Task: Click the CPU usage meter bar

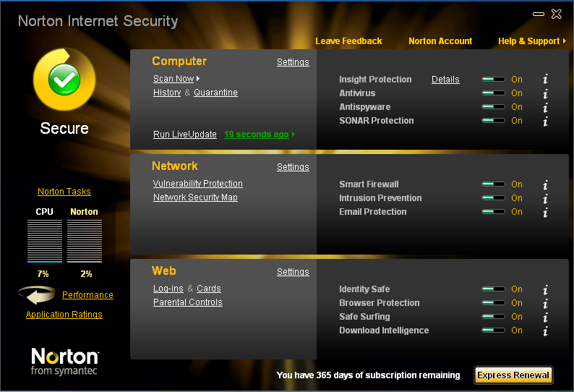Action: [x=45, y=241]
